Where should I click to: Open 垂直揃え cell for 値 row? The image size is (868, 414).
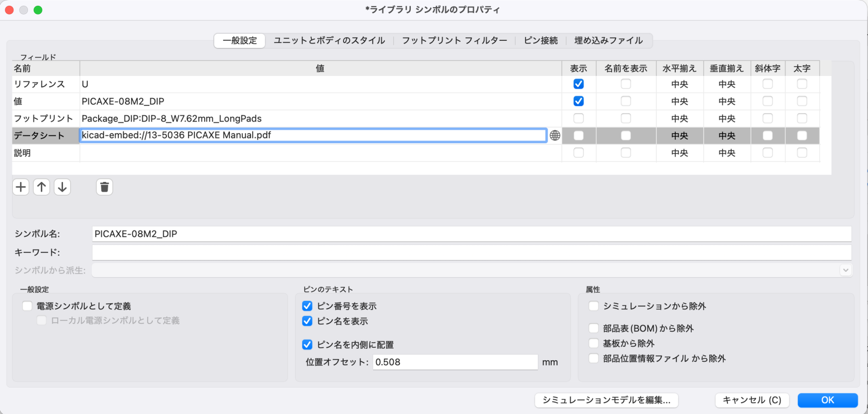click(726, 101)
